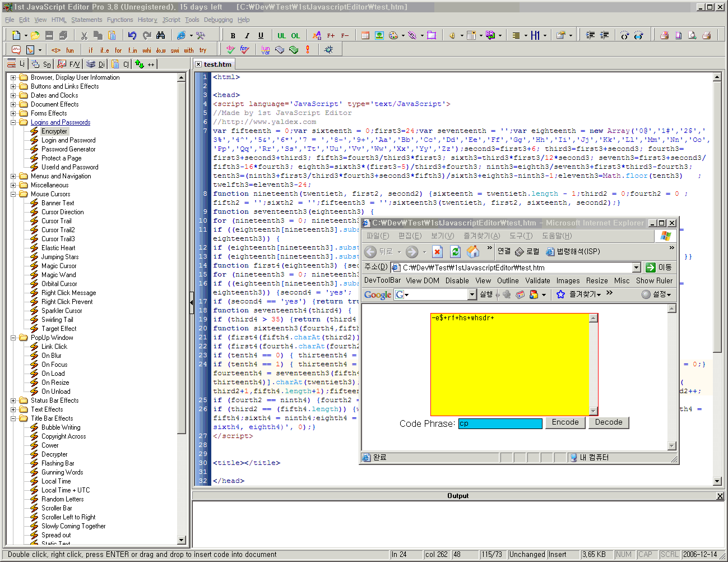Click the New document toolbar icon
The image size is (728, 562).
(x=15, y=35)
